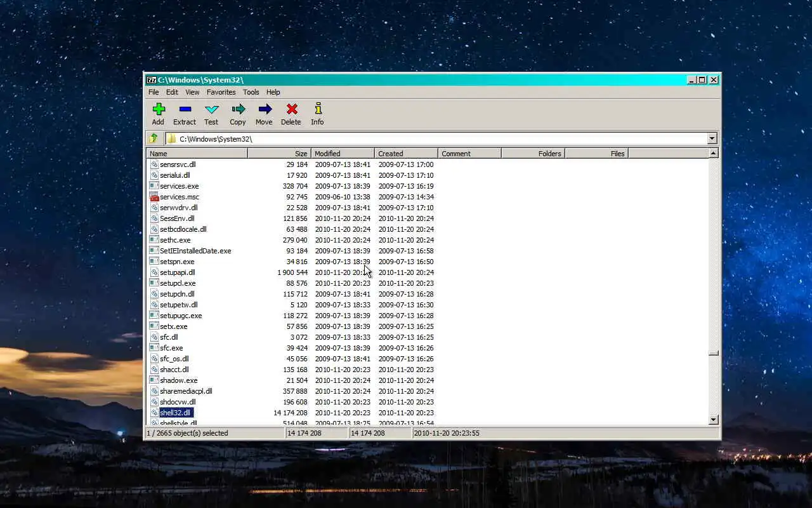Screen dimensions: 812x508
Task: Sort by the Created column header
Action: click(406, 153)
